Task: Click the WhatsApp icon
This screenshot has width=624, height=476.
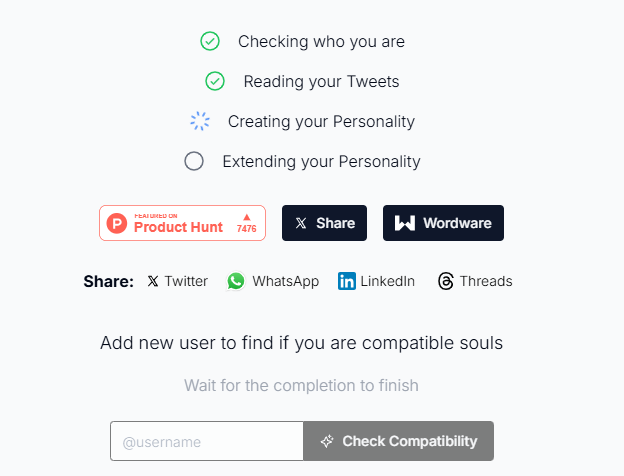Action: pyautogui.click(x=236, y=281)
